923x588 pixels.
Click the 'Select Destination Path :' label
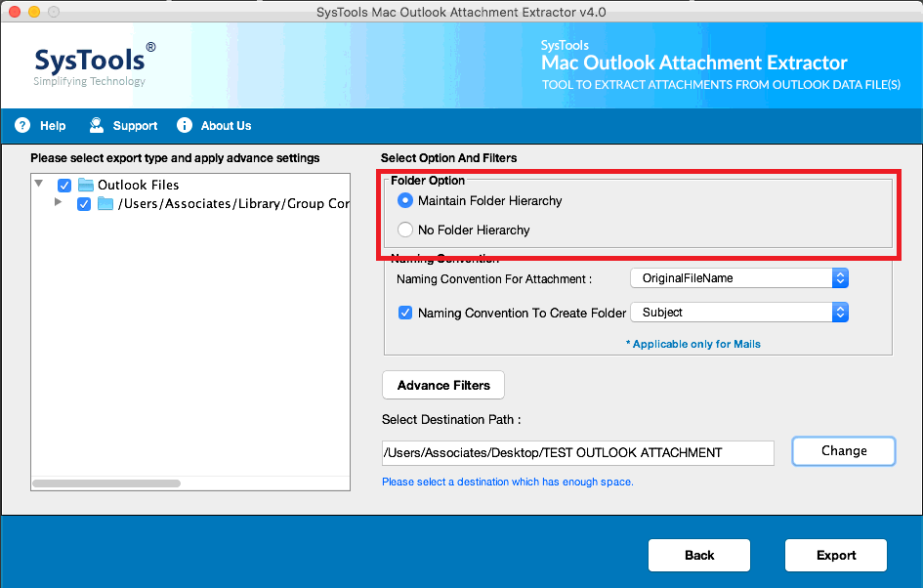pos(451,419)
